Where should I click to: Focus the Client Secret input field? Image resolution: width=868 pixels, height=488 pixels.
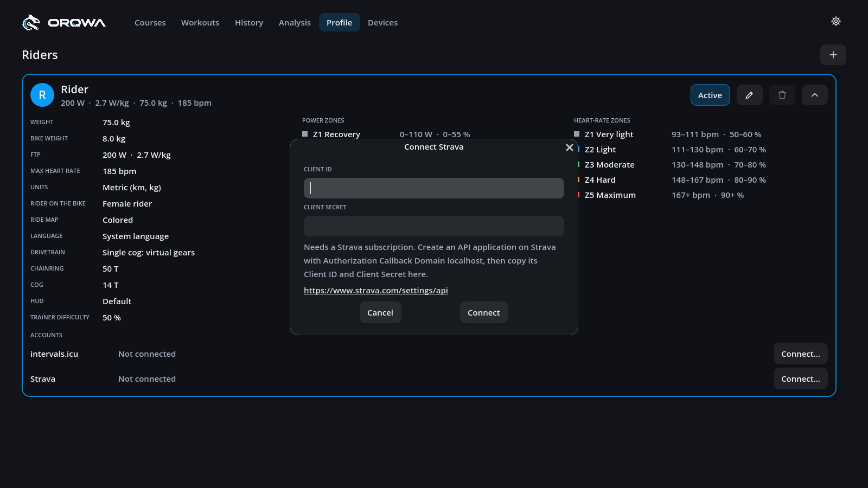click(x=434, y=226)
